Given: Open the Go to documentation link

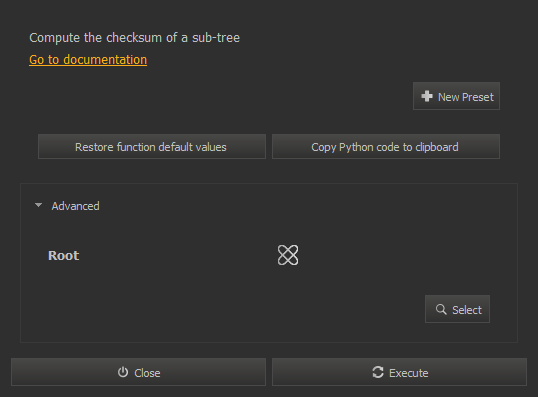Looking at the screenshot, I should coord(88,60).
